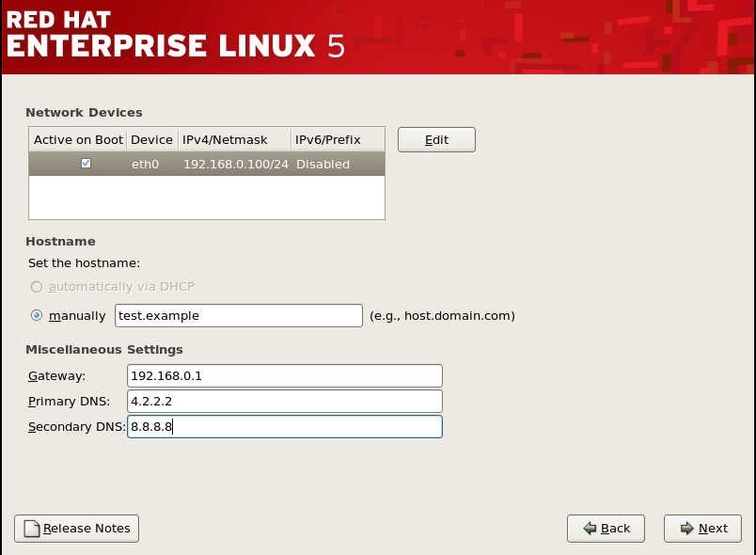Click the Active on Boot column header
Viewport: 756px width, 555px height.
(x=78, y=139)
